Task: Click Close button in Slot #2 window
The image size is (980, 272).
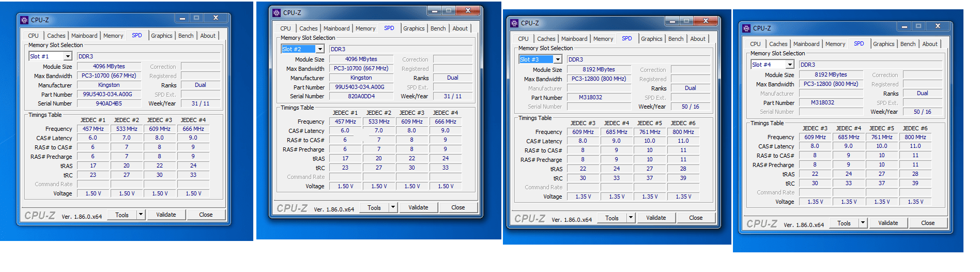Action: pos(458,207)
